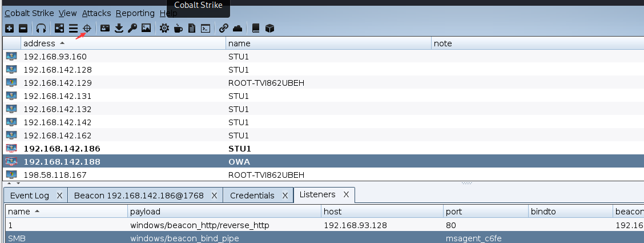Image resolution: width=644 pixels, height=243 pixels.
Task: Open scripted web delivery terminal icon
Action: point(206,29)
